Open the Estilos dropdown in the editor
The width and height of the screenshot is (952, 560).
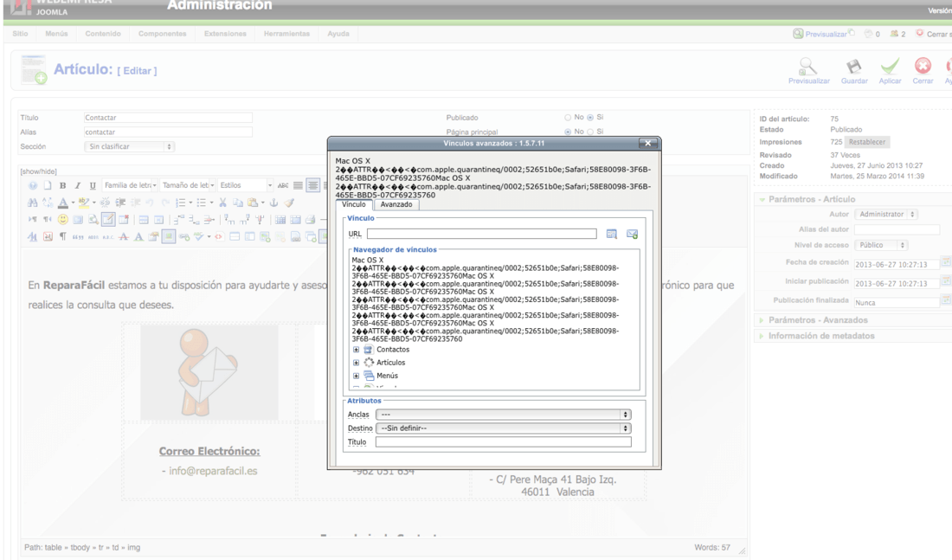point(245,185)
